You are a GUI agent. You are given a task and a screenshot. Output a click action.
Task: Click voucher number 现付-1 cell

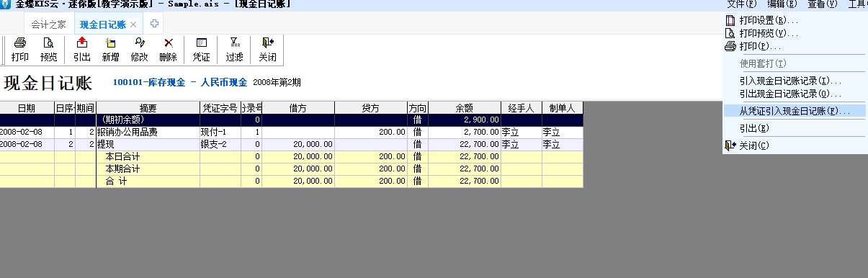click(220, 133)
